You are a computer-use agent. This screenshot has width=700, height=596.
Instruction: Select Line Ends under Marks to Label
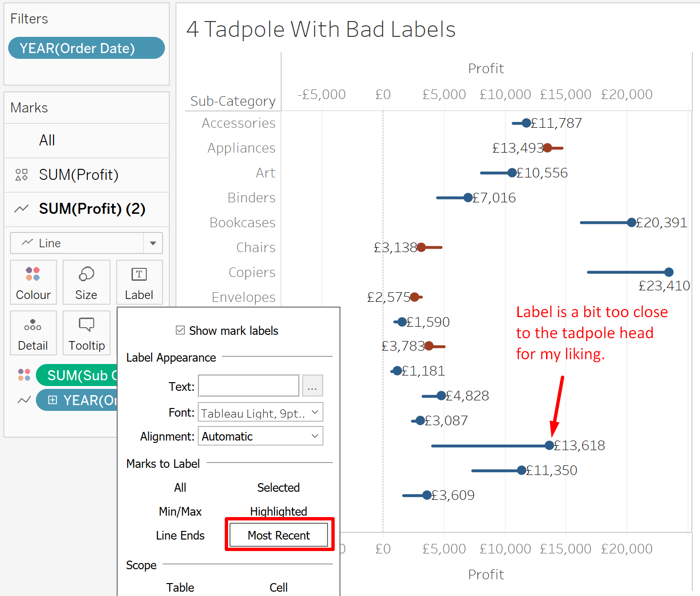tap(180, 535)
